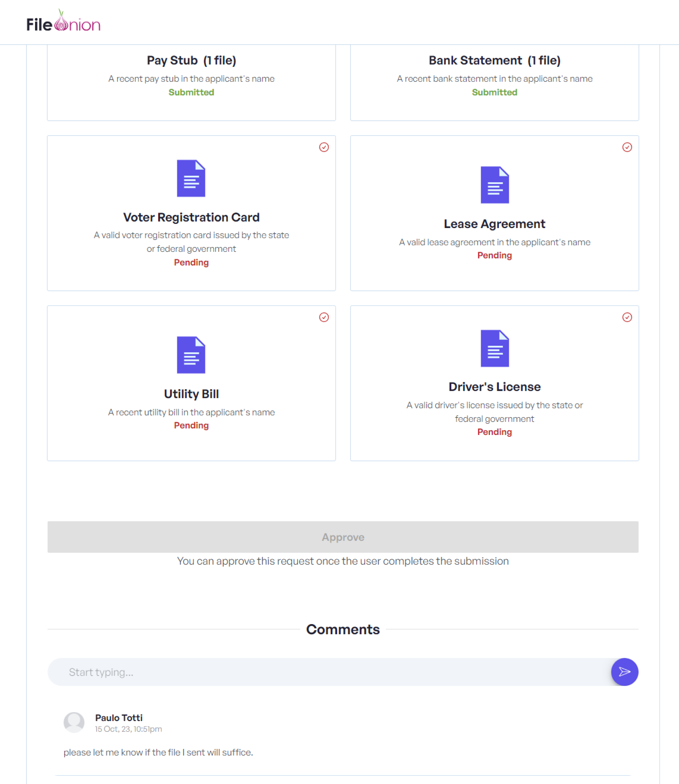
Task: Type in the Start typing comment field
Action: coord(326,672)
